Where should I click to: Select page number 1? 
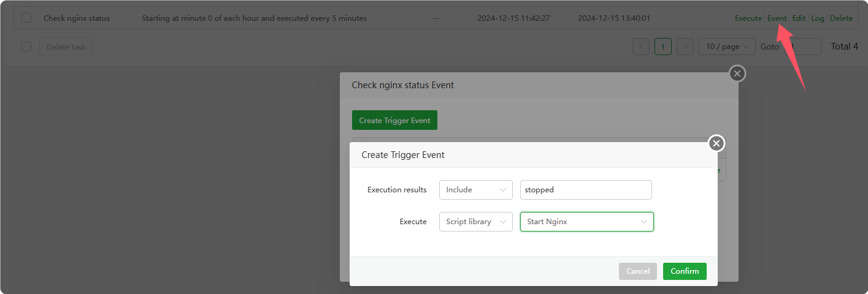(x=663, y=47)
